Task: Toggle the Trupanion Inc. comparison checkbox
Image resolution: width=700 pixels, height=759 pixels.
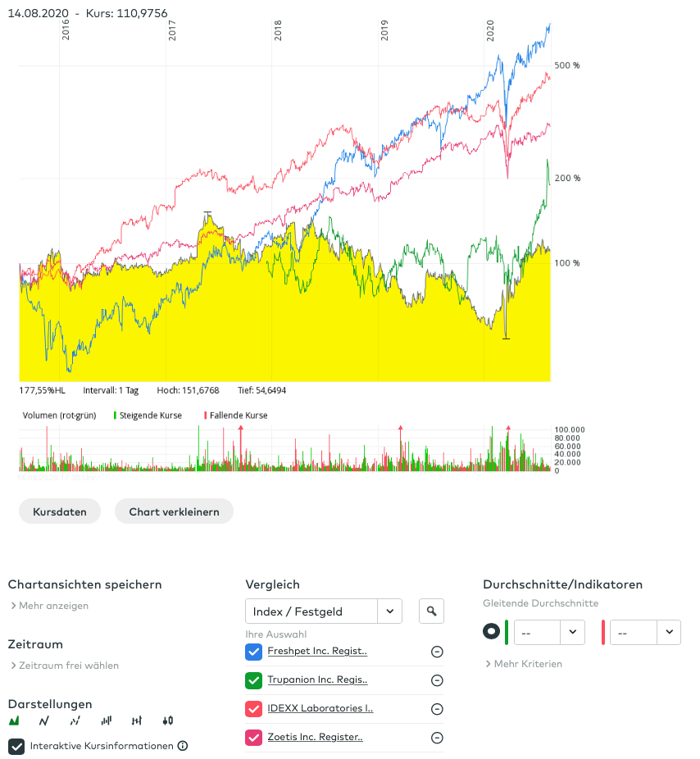Action: pyautogui.click(x=253, y=680)
